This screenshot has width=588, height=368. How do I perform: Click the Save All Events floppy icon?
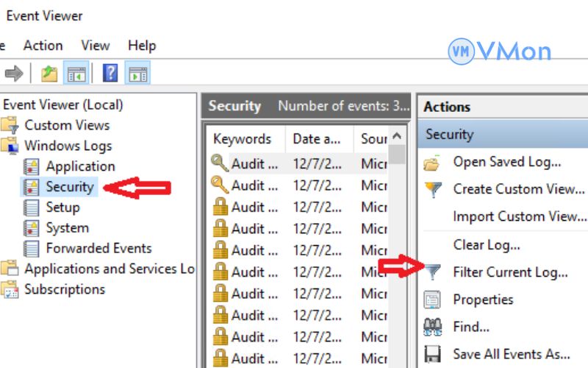coord(433,354)
